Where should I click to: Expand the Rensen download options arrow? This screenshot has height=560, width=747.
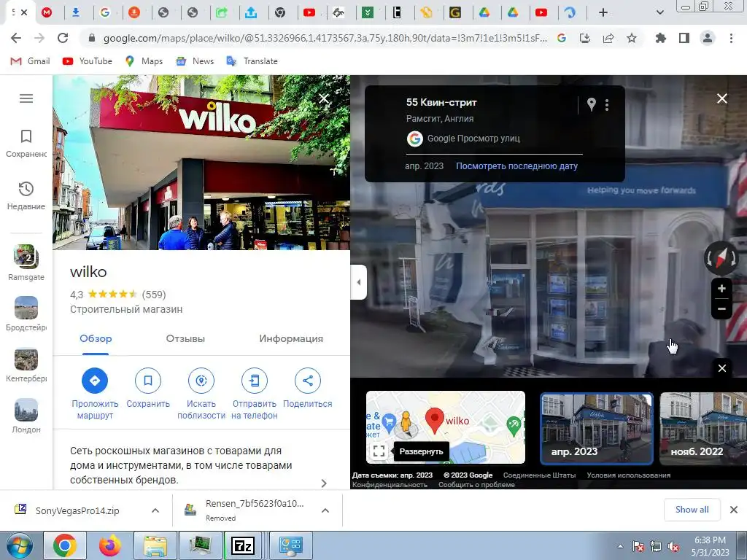click(x=325, y=510)
